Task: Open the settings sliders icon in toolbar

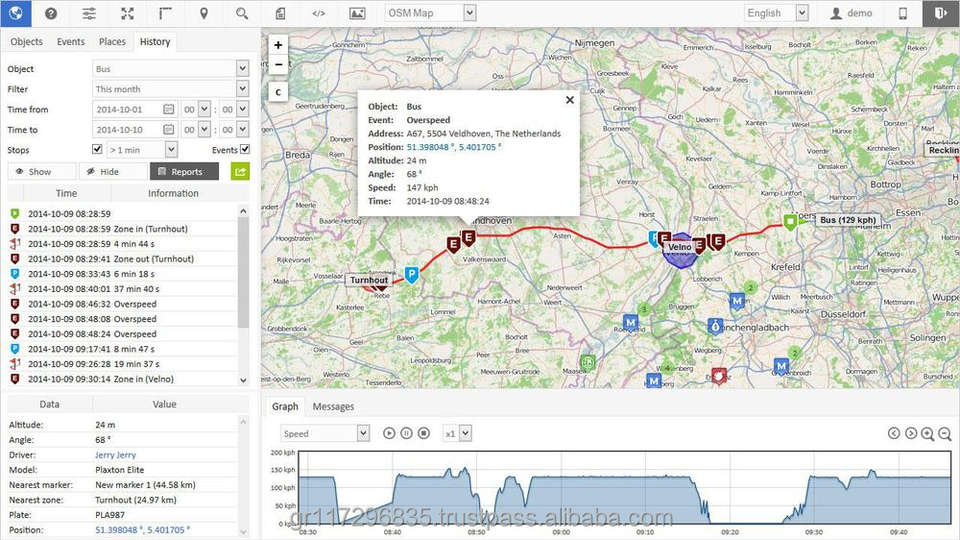Action: pyautogui.click(x=89, y=13)
